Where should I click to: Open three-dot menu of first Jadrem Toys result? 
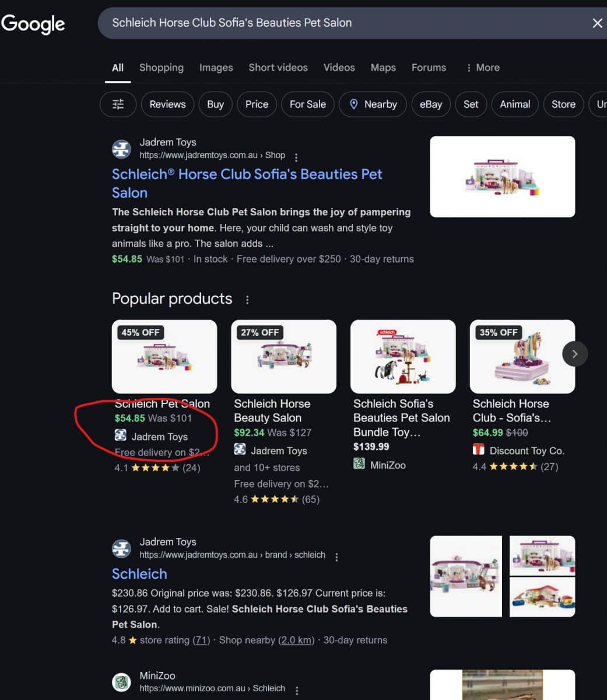pyautogui.click(x=296, y=157)
